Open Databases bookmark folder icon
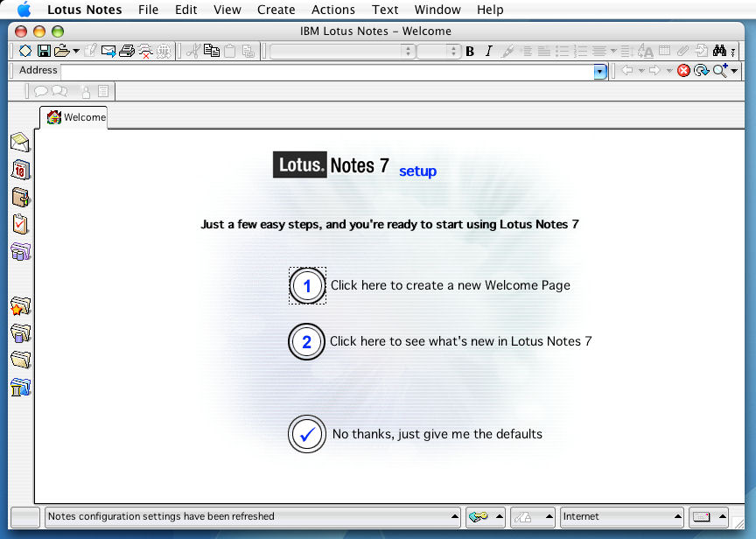Viewport: 756px width, 539px height. tap(21, 333)
